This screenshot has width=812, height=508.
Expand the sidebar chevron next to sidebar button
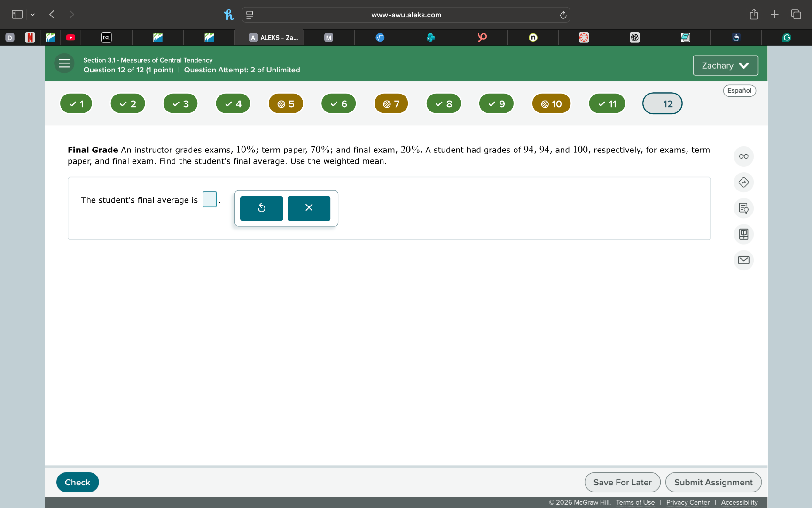[33, 15]
